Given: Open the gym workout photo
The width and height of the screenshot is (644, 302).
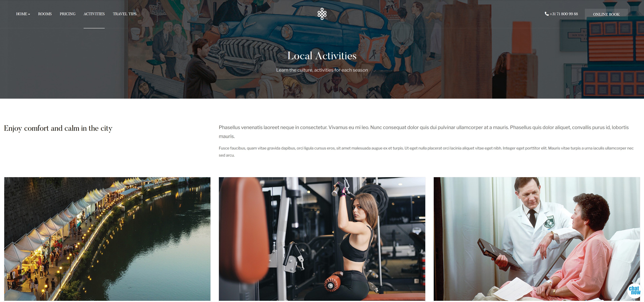Looking at the screenshot, I should point(322,239).
